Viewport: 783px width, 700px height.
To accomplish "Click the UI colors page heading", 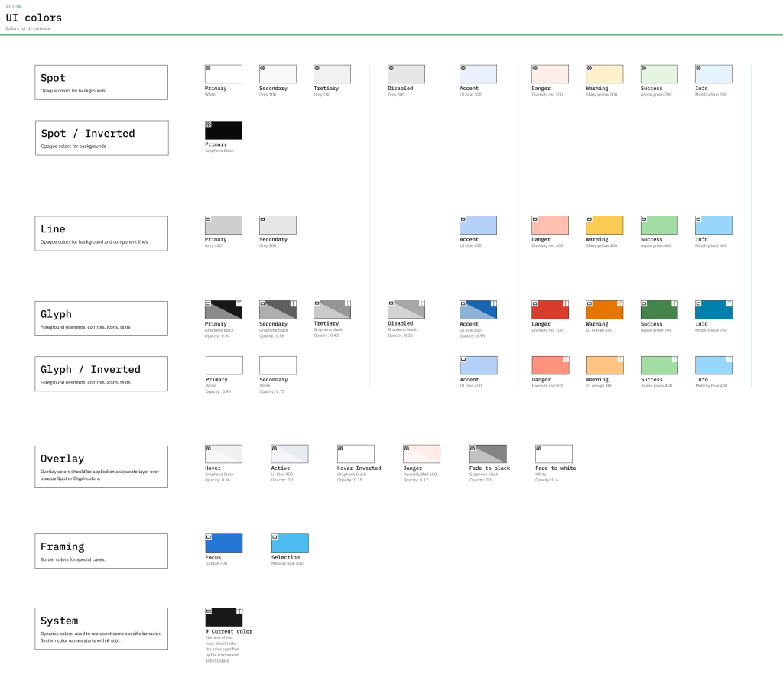I will [34, 18].
